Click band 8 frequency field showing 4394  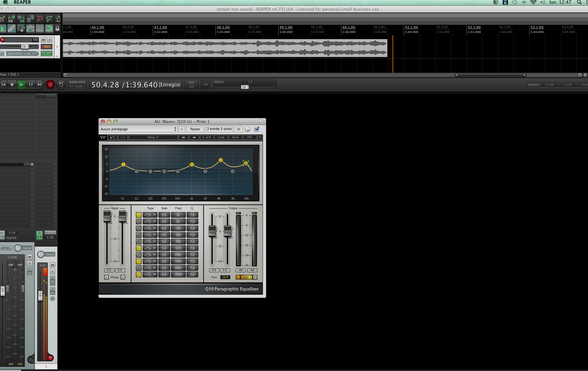click(x=178, y=261)
